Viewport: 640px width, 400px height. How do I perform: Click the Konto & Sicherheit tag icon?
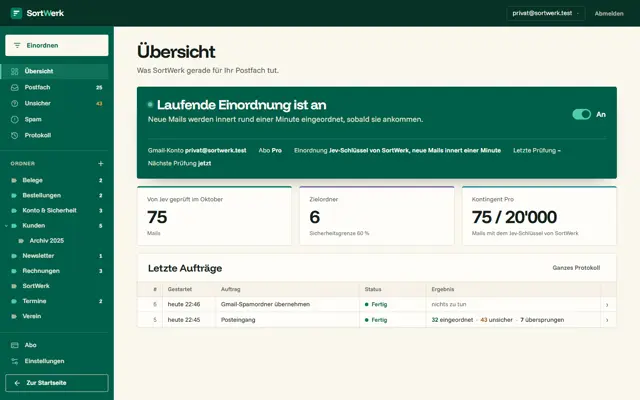pyautogui.click(x=14, y=211)
